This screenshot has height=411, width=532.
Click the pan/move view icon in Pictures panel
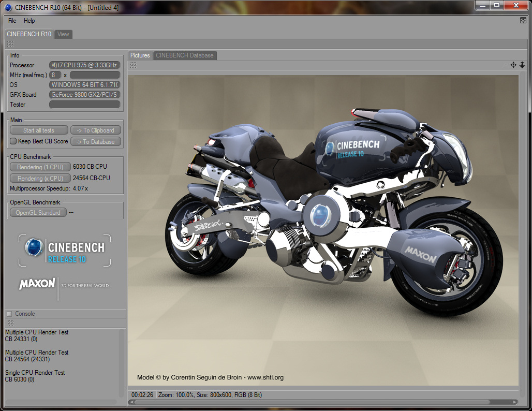tap(513, 65)
